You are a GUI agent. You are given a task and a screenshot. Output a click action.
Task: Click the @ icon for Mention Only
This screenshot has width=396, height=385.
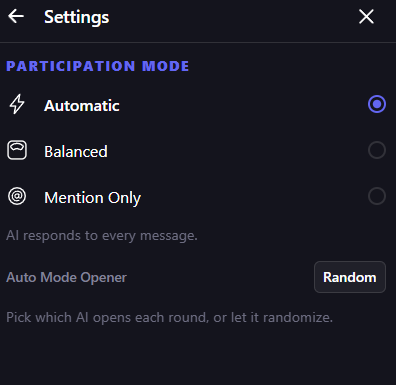(17, 196)
